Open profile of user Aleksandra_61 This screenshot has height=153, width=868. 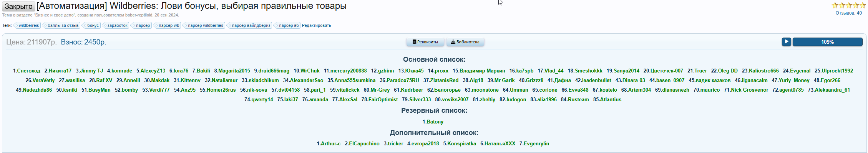click(x=832, y=90)
